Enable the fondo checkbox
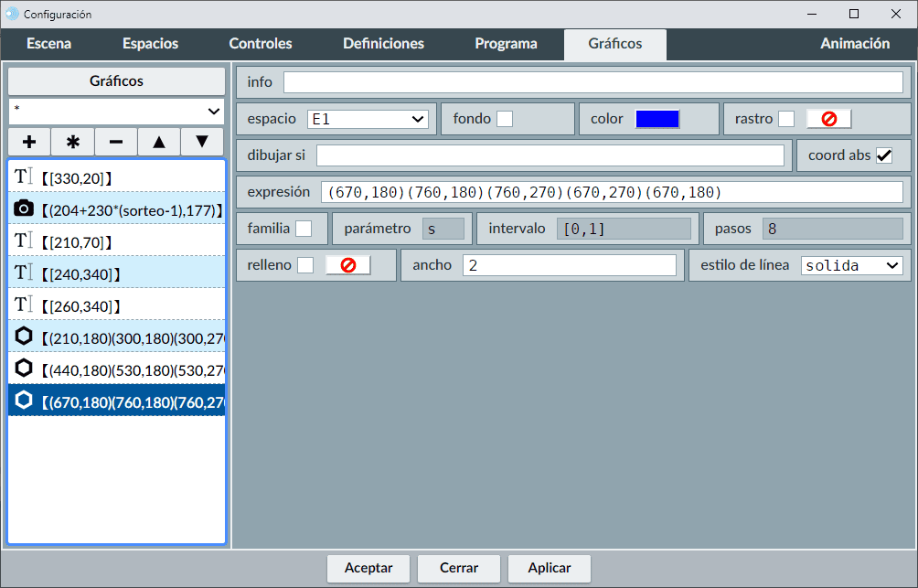This screenshot has height=588, width=918. (x=505, y=119)
